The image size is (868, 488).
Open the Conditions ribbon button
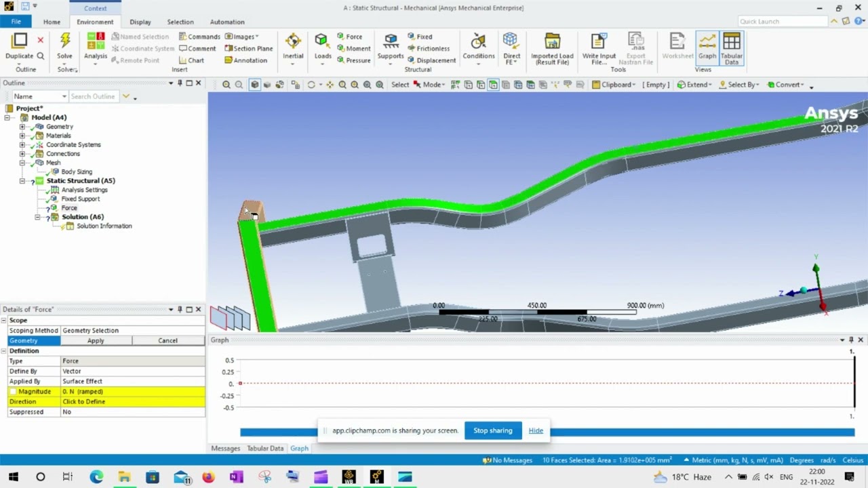479,47
